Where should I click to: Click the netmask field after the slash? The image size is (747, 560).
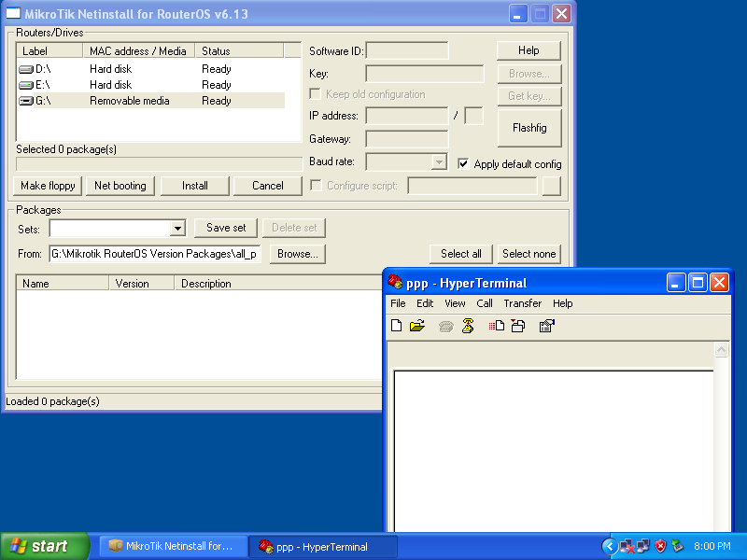[473, 115]
